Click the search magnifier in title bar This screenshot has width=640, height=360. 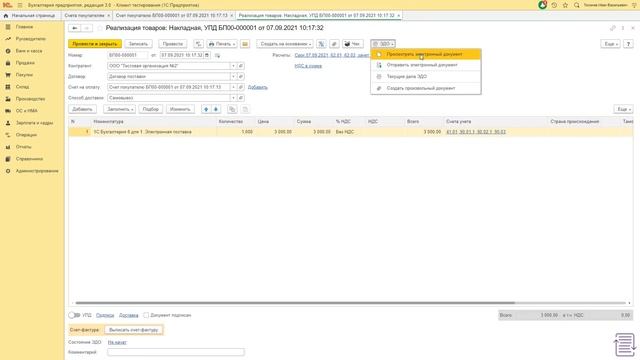577,5
